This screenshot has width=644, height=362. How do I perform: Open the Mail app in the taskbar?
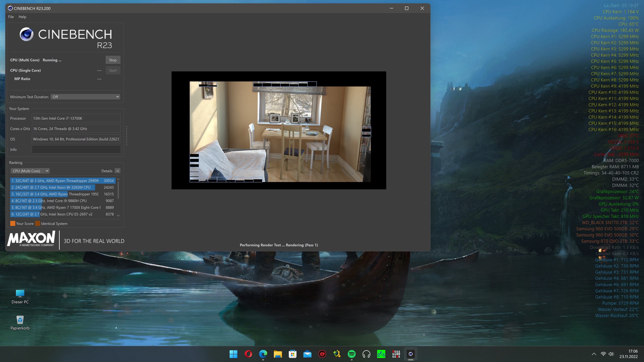(307, 354)
